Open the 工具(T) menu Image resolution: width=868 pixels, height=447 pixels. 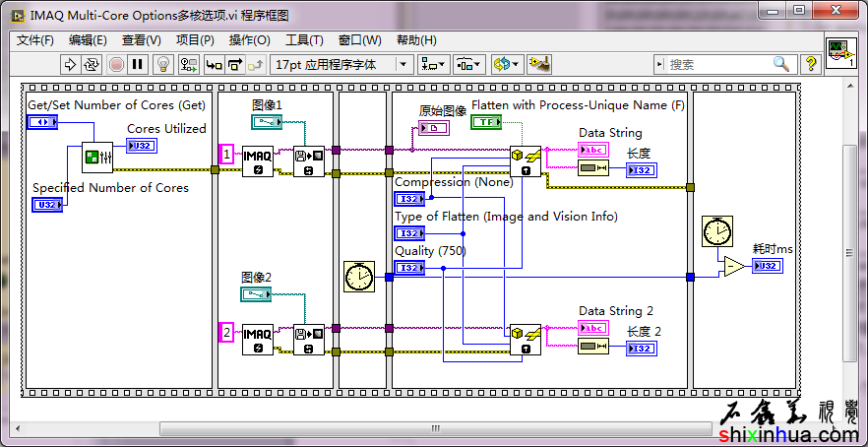pyautogui.click(x=304, y=40)
